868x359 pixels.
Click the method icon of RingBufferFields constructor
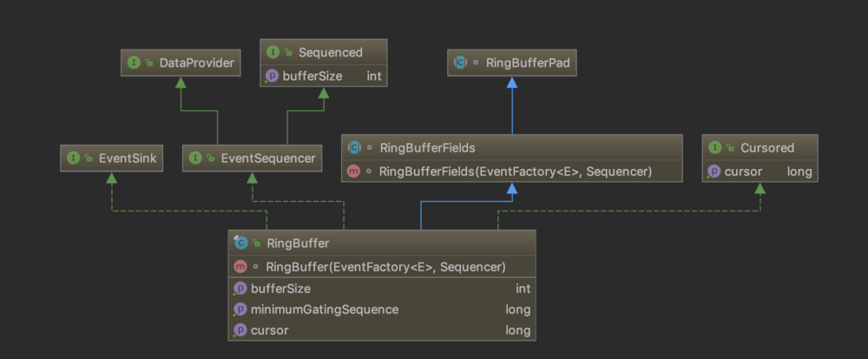[354, 171]
